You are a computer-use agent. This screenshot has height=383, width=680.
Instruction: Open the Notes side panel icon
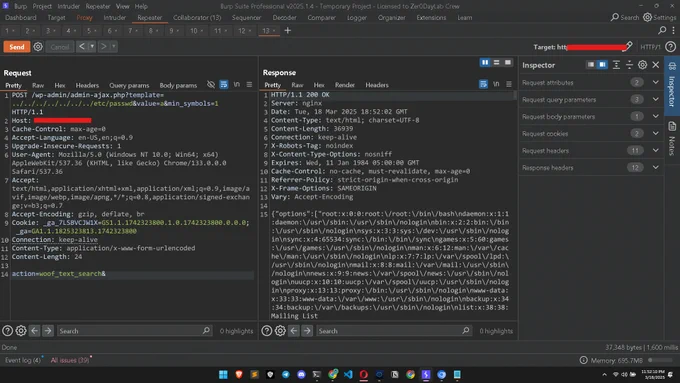pyautogui.click(x=672, y=126)
